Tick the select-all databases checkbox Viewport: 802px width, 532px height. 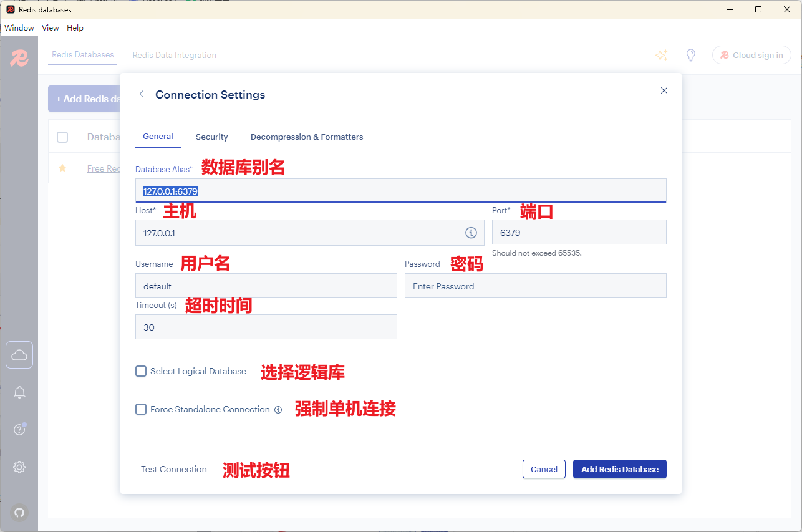pos(62,137)
